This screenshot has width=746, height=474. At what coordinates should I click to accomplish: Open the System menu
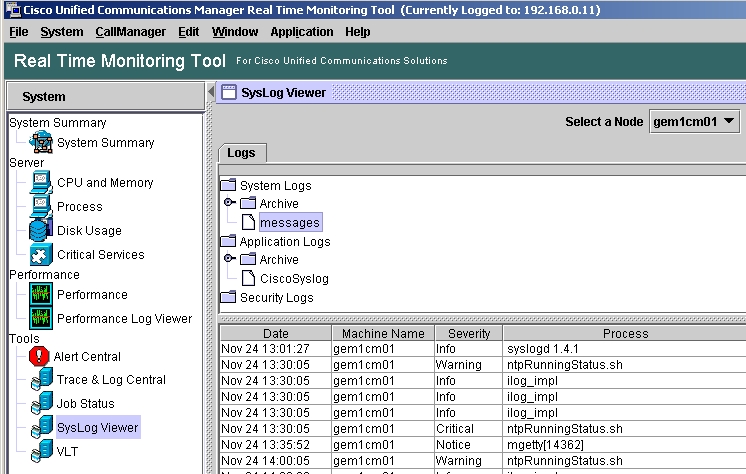(x=62, y=32)
